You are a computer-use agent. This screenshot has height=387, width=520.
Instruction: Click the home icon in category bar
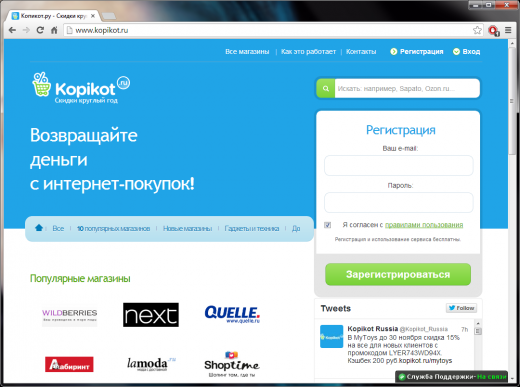tap(39, 228)
